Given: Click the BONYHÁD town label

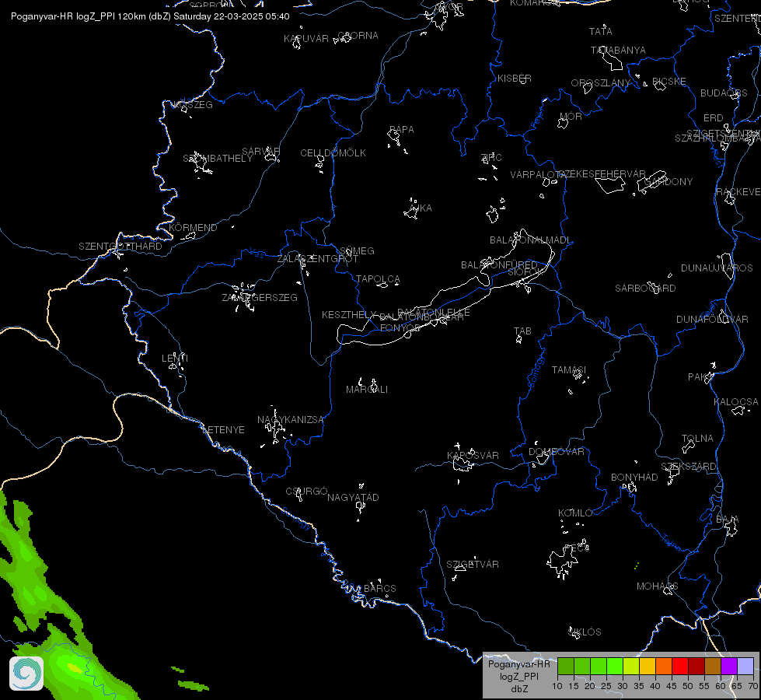Looking at the screenshot, I should (x=634, y=478).
